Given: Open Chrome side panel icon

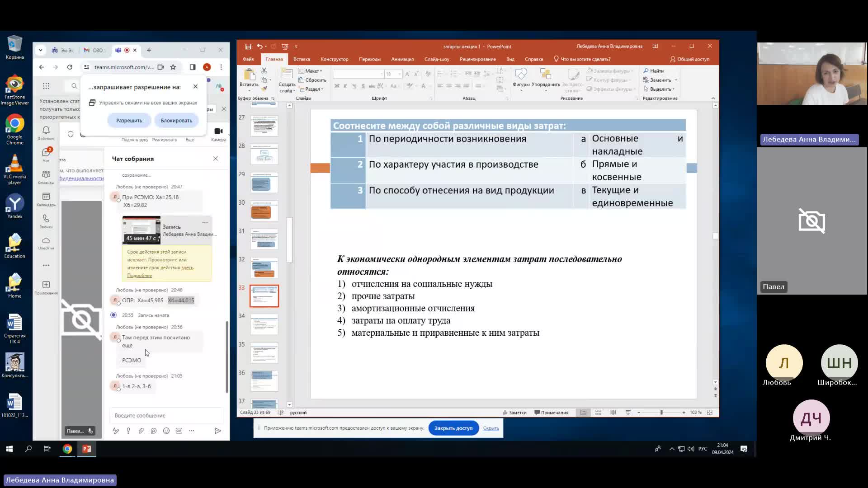Looking at the screenshot, I should [193, 67].
